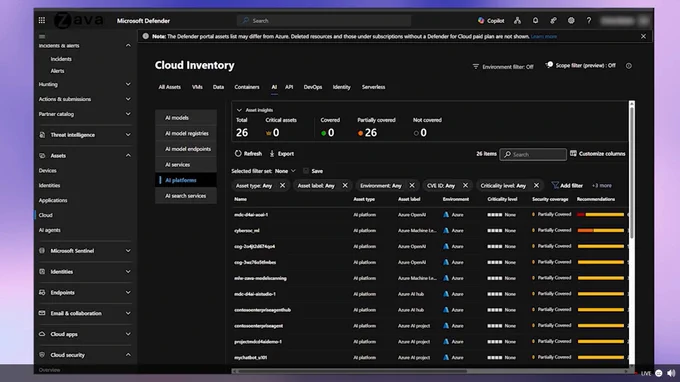Screen dimensions: 680x382
Task: Open the notifications bell
Action: tap(535, 20)
